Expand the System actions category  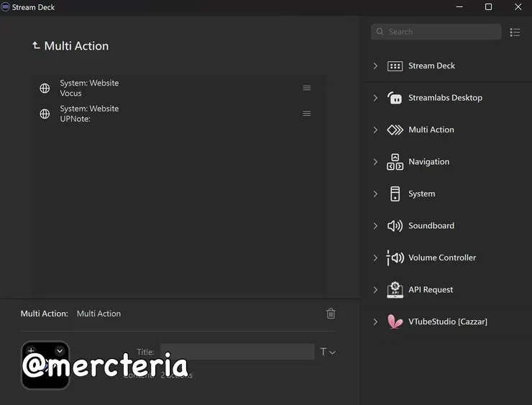point(375,194)
